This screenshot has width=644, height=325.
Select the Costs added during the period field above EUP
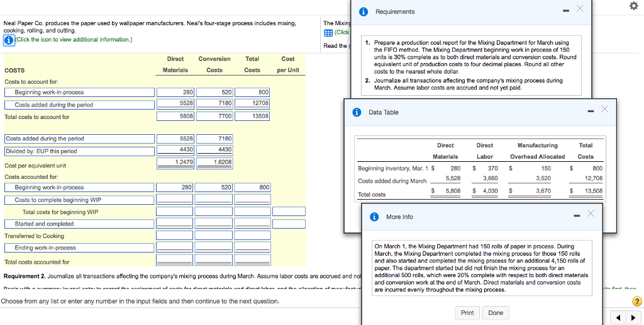click(80, 139)
